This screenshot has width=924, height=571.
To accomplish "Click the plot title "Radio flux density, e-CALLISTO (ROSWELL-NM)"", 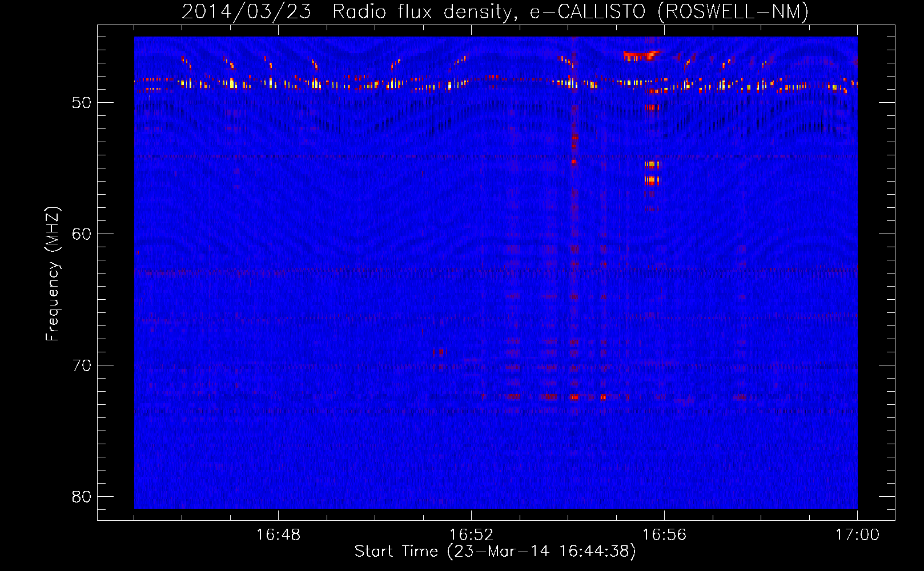I will (x=571, y=11).
